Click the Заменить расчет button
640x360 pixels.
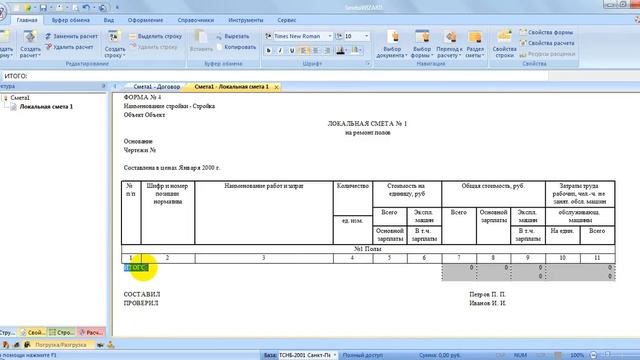click(x=71, y=36)
